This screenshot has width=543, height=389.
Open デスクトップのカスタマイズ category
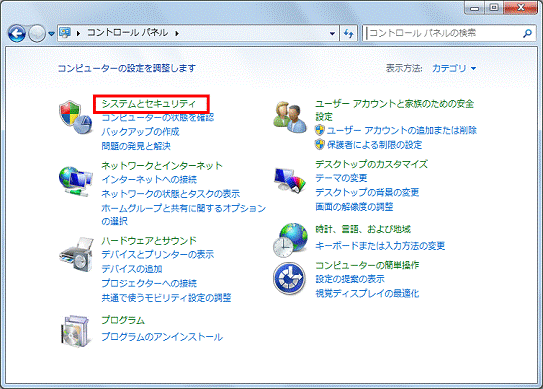click(371, 164)
